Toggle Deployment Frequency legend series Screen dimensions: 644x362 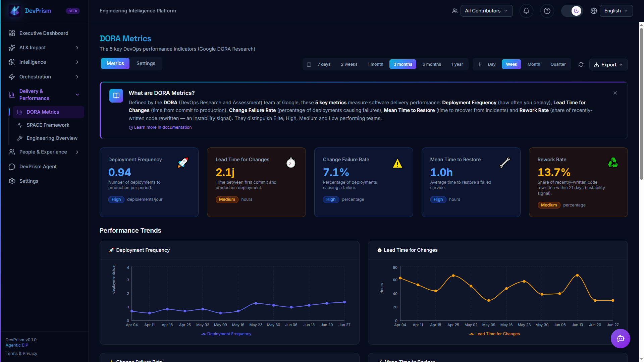click(226, 334)
